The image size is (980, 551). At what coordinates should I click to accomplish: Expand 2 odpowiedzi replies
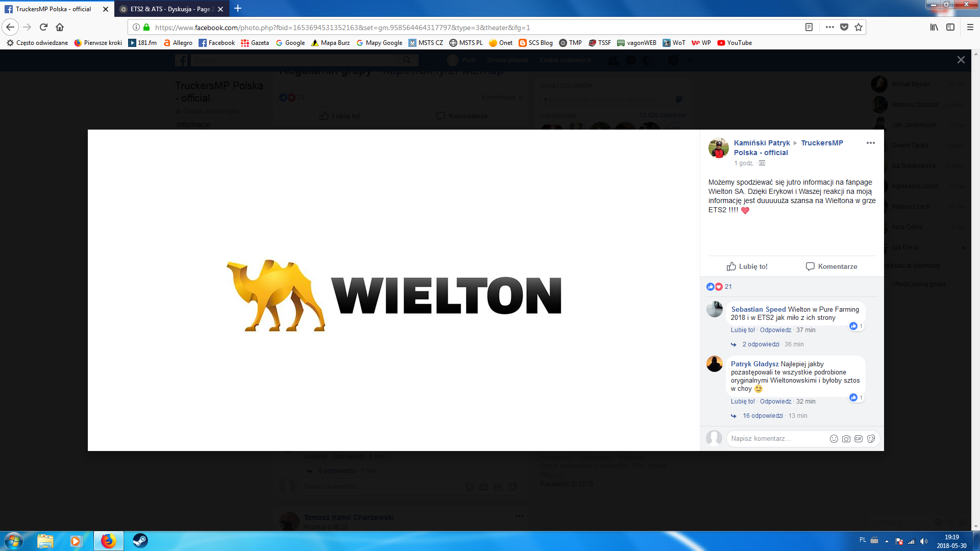pos(761,344)
